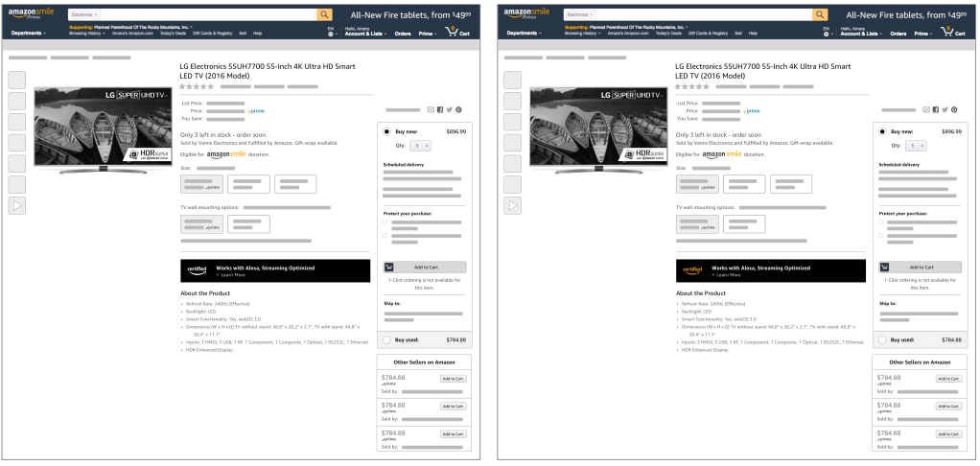Click the video play thumbnail in left page
The image size is (980, 466).
17,205
